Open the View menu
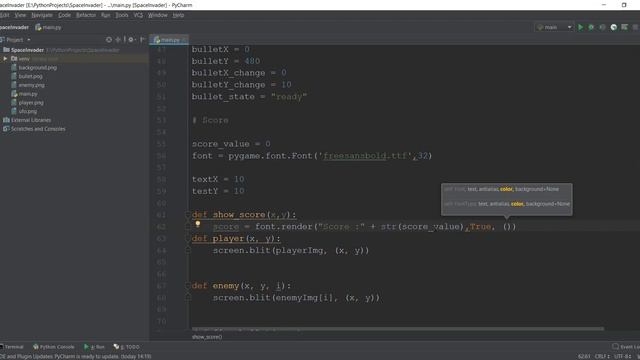This screenshot has height=360, width=640. [x=20, y=15]
